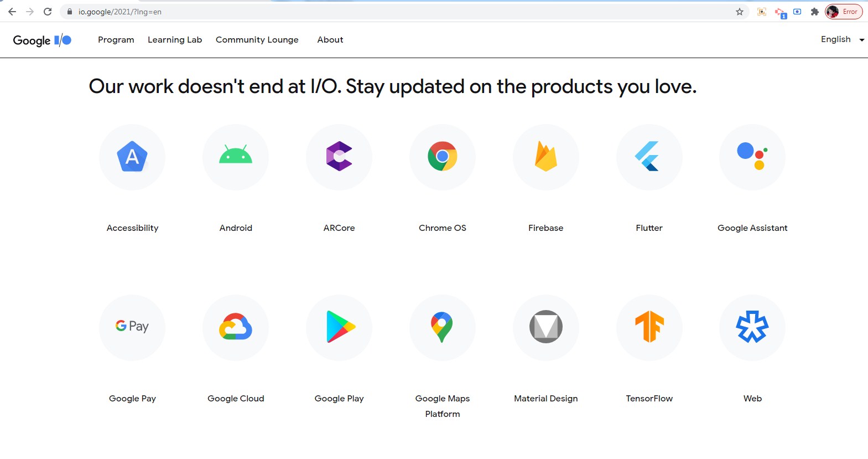Open the Material Design icon
Viewport: 868px width, 459px height.
(546, 328)
